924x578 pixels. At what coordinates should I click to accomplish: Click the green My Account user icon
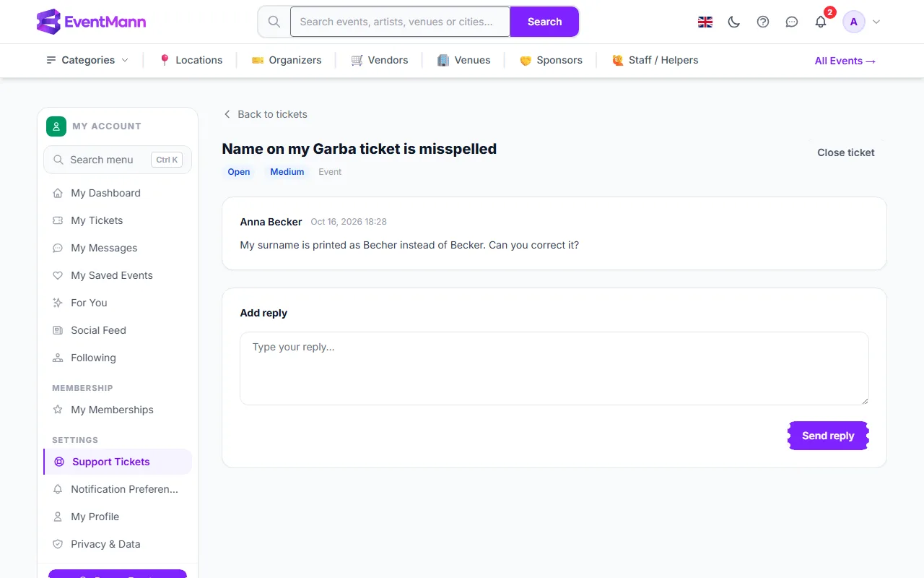(56, 126)
